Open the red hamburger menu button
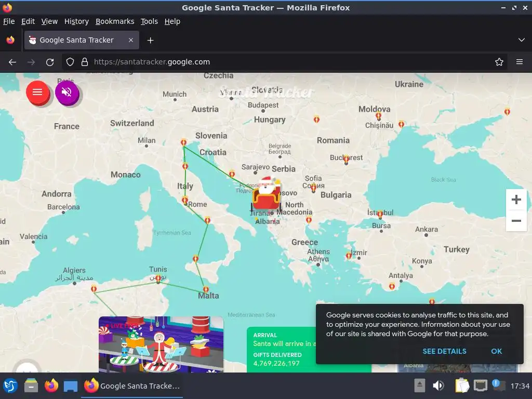This screenshot has height=399, width=532. pos(37,92)
